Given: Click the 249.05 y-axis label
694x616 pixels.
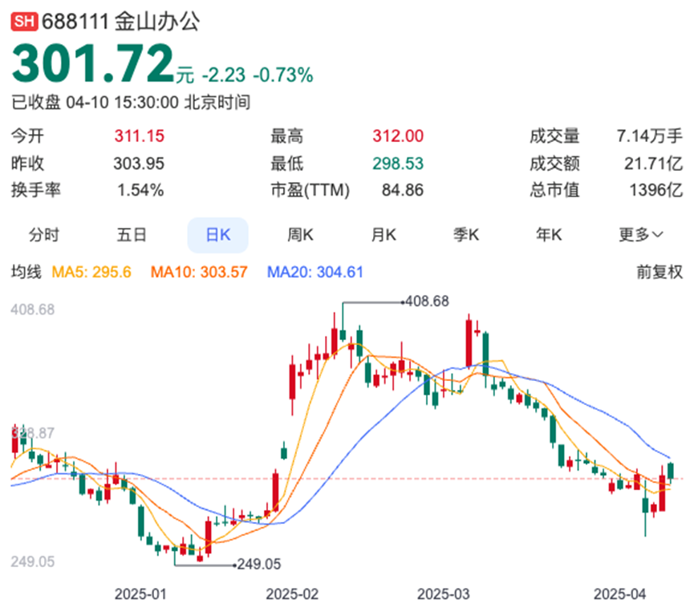Looking at the screenshot, I should 33,561.
